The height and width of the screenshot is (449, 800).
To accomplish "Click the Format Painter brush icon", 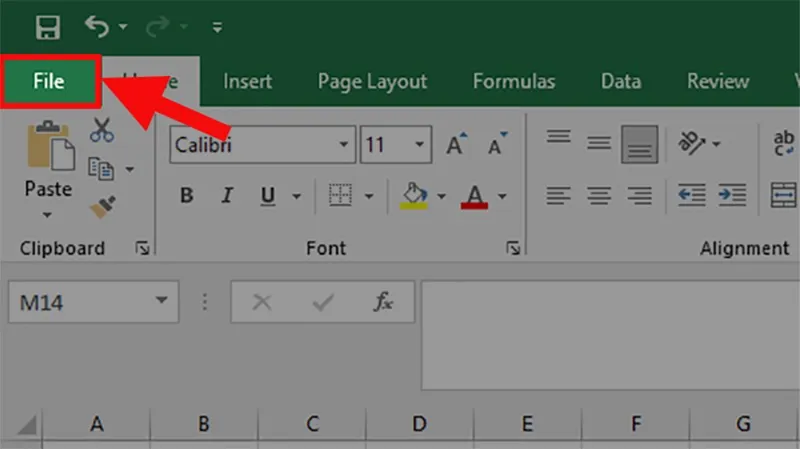I will [101, 206].
